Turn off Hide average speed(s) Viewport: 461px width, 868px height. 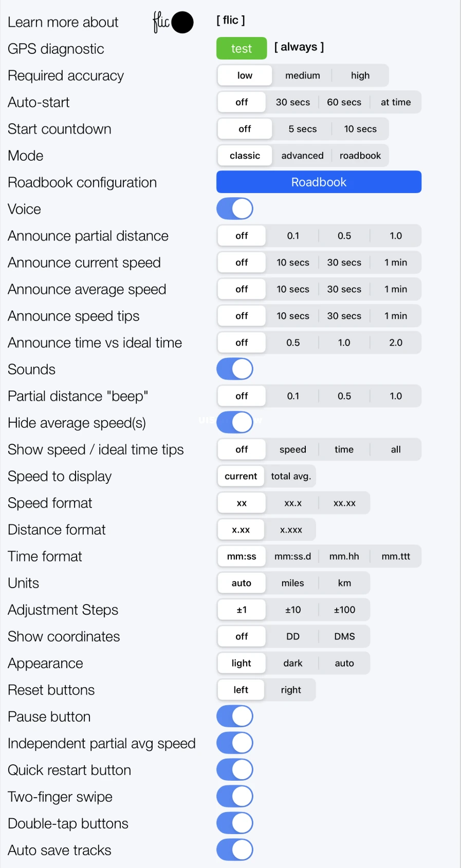(x=235, y=422)
